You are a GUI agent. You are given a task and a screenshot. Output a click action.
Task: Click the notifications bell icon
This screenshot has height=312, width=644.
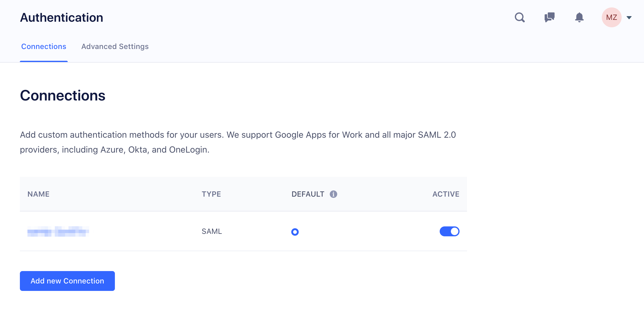click(579, 17)
